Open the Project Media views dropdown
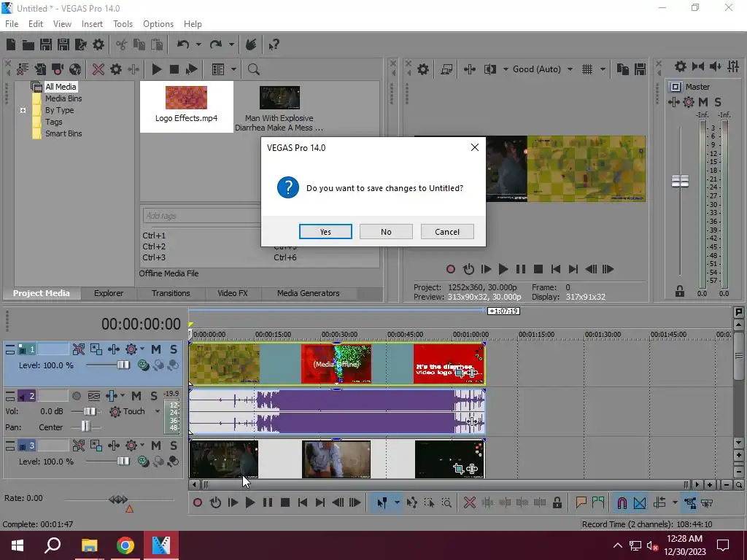The height and width of the screenshot is (560, 747). 233,69
